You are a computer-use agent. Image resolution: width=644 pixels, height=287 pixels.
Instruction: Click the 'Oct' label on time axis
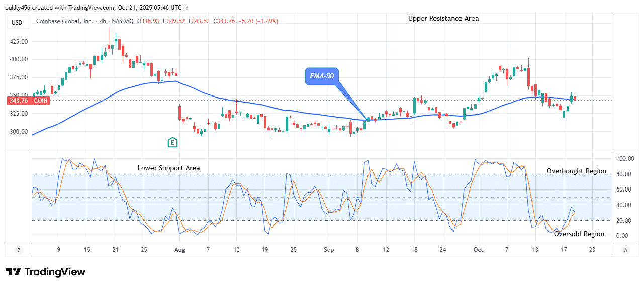(478, 250)
